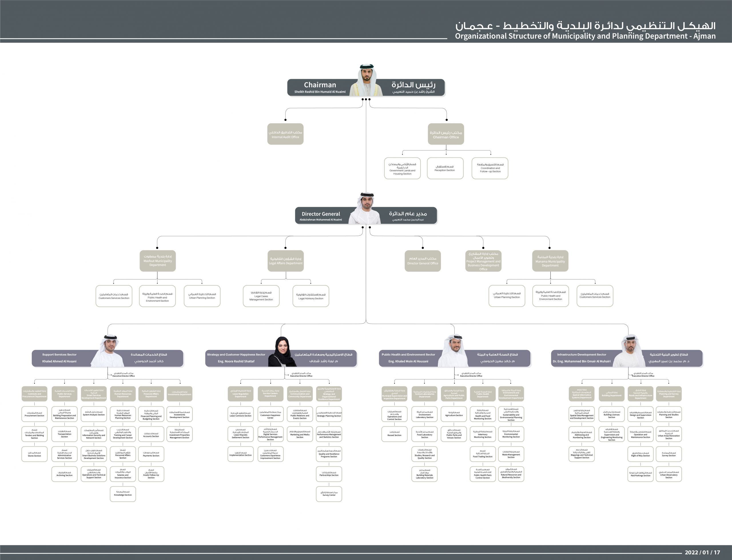
Task: Click Eng. Noora Rashid Shattaf's photo
Action: 282,352
